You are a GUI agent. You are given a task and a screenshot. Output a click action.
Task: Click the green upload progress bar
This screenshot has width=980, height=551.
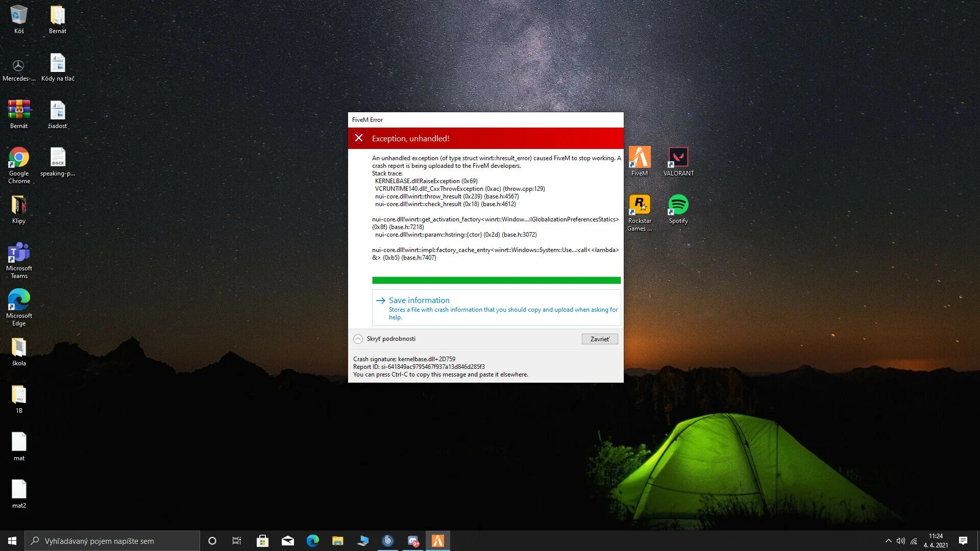[x=496, y=280]
